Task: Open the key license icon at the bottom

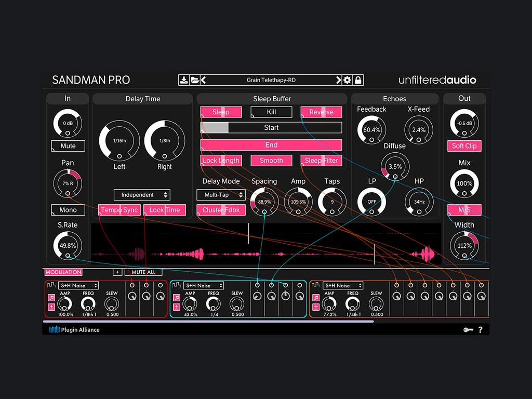Action: (x=468, y=329)
